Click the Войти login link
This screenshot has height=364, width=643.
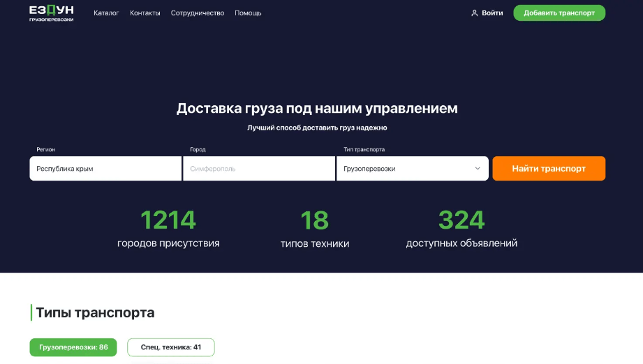pos(492,13)
